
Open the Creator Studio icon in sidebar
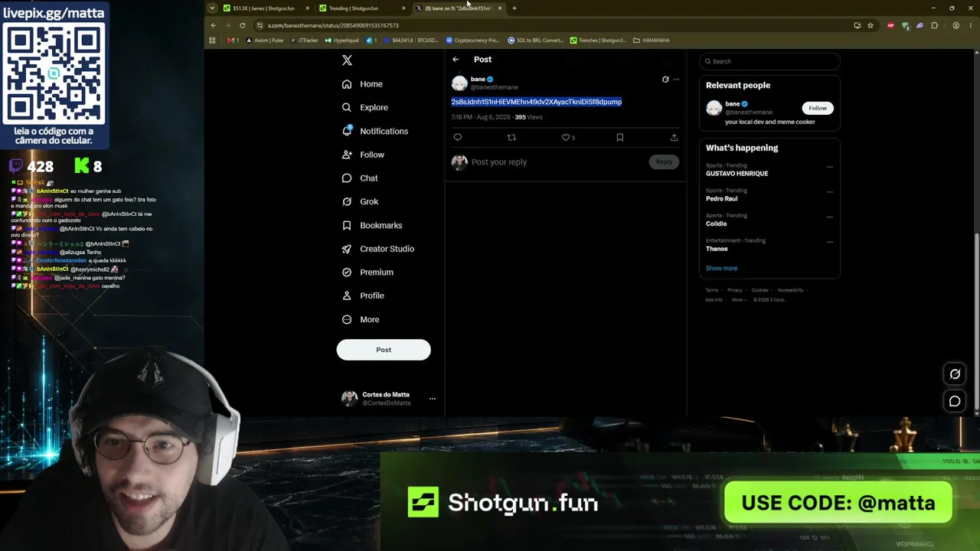pos(347,249)
